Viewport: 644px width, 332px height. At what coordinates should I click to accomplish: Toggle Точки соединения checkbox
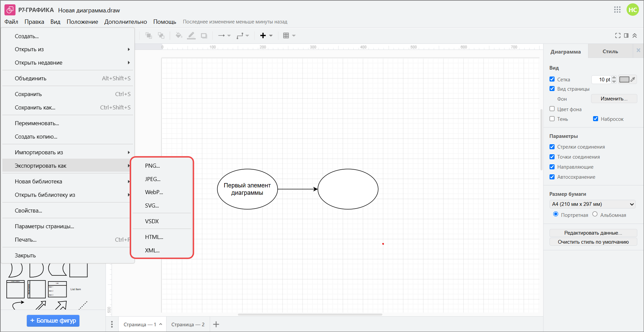click(x=552, y=157)
